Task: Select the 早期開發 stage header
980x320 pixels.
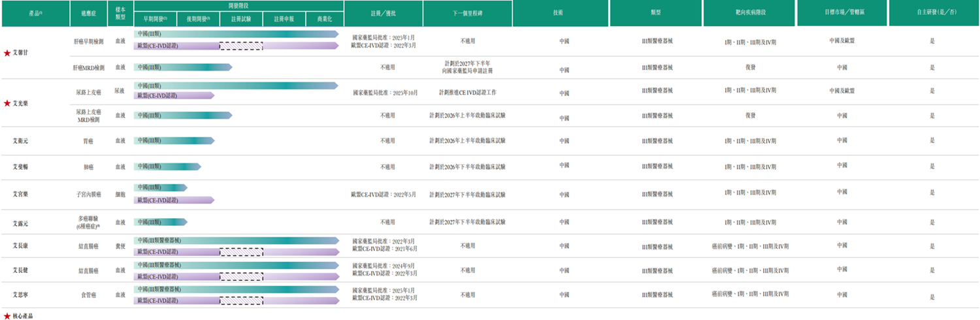Action: click(155, 19)
